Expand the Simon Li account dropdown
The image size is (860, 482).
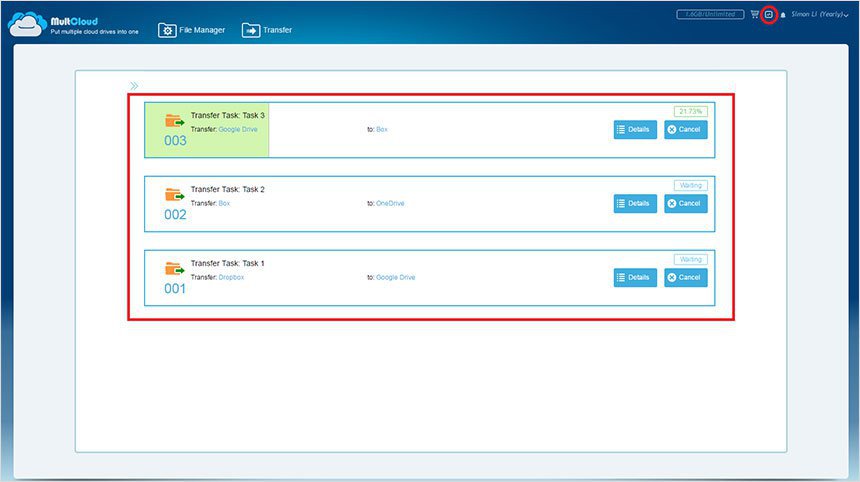(819, 14)
